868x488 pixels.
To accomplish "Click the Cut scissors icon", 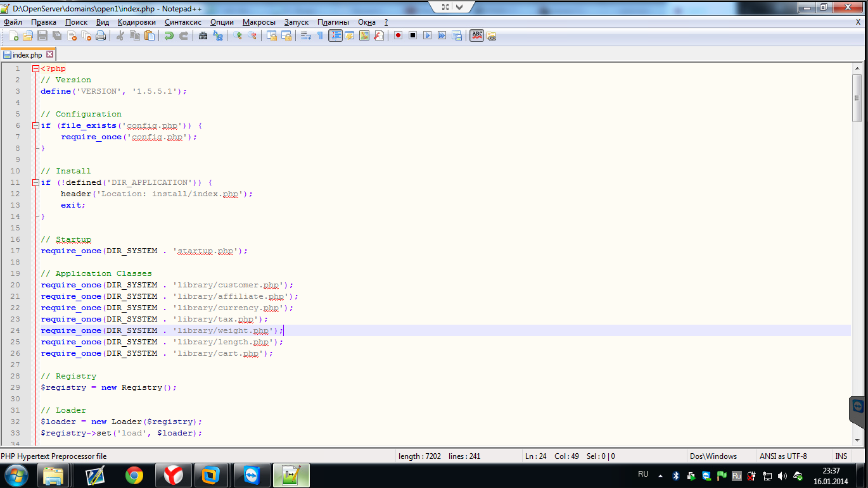I will 120,36.
